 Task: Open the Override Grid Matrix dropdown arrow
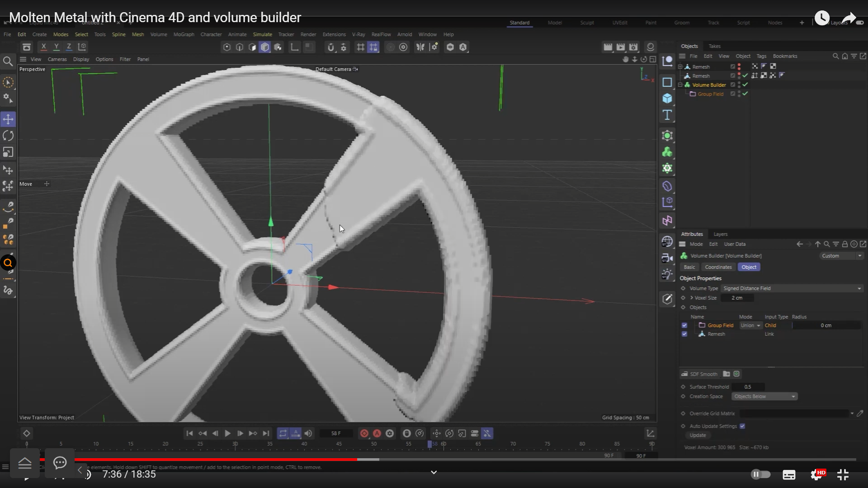[x=852, y=413]
